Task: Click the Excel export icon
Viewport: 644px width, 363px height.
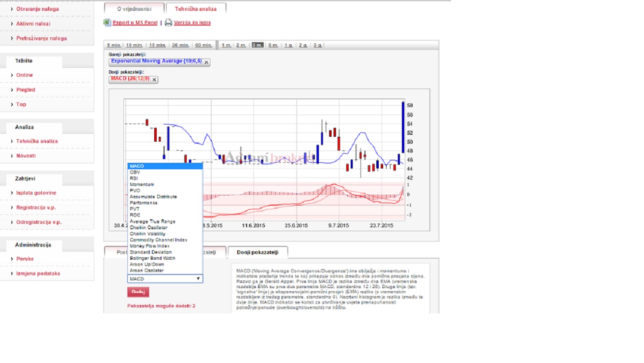Action: click(x=107, y=23)
